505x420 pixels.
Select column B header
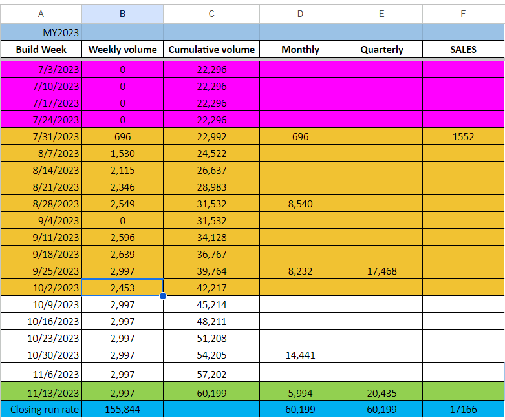point(122,14)
